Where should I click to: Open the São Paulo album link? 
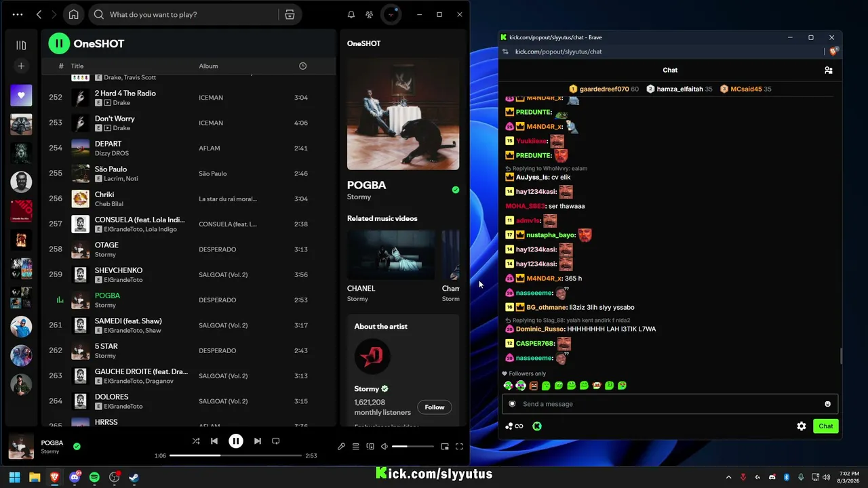(x=213, y=174)
